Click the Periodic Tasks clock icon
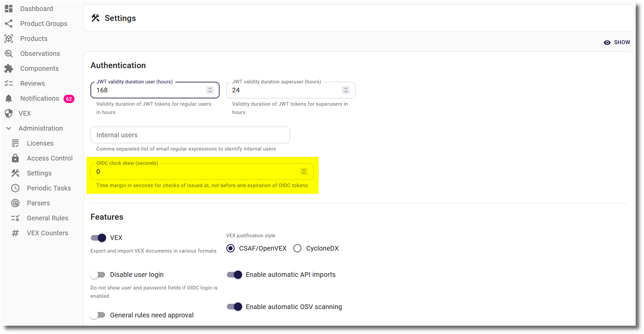Viewport: 644px width, 334px height. (15, 188)
